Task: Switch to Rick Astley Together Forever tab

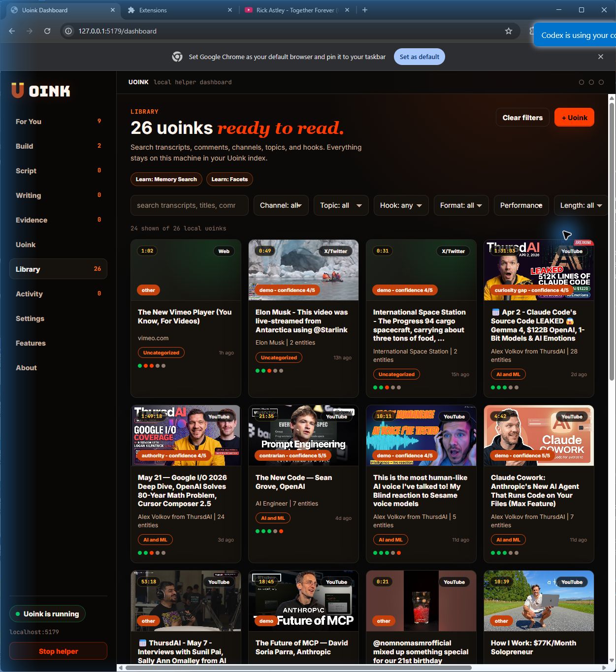Action: pyautogui.click(x=297, y=10)
